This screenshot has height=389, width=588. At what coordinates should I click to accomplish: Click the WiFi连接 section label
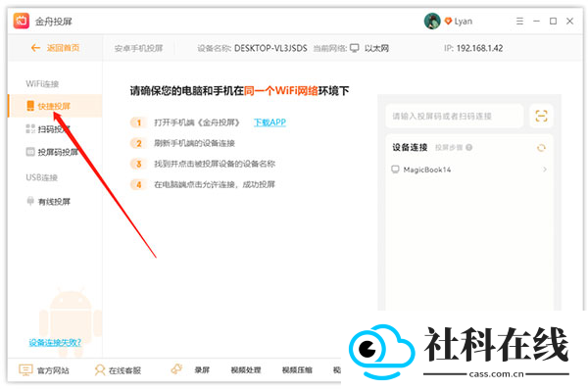point(42,83)
